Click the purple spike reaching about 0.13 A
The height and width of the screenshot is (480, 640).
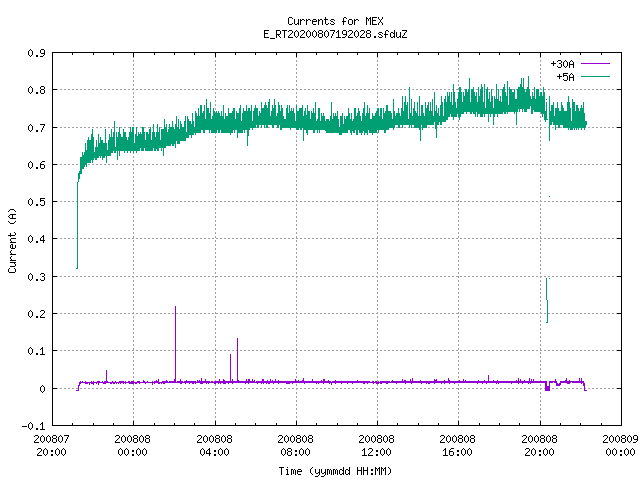click(238, 360)
